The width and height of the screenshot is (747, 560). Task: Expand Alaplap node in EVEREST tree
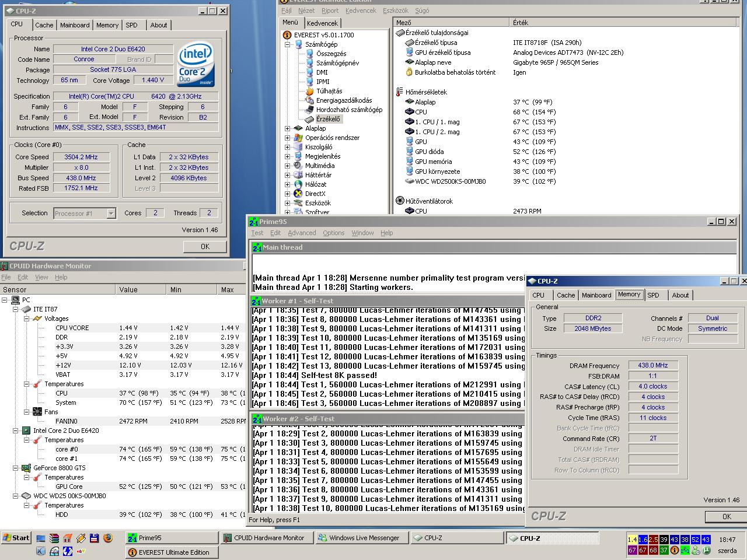[288, 128]
